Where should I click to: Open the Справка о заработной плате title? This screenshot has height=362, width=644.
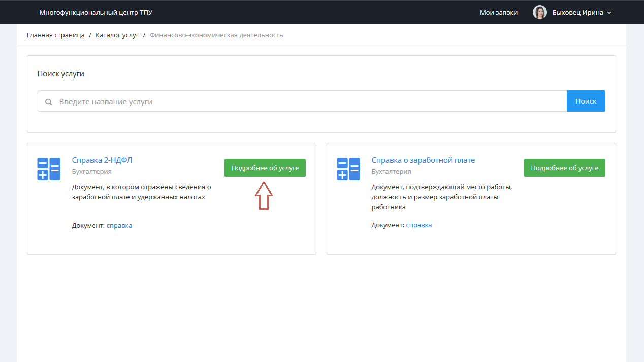423,160
